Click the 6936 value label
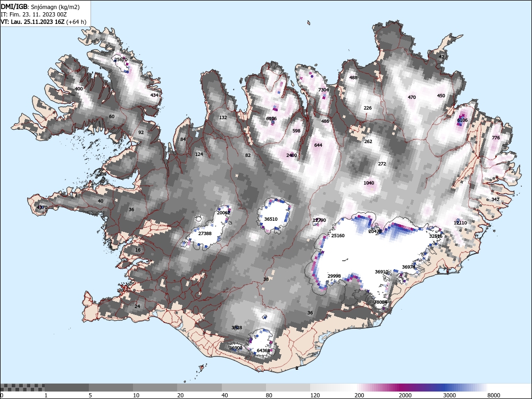 (271, 119)
